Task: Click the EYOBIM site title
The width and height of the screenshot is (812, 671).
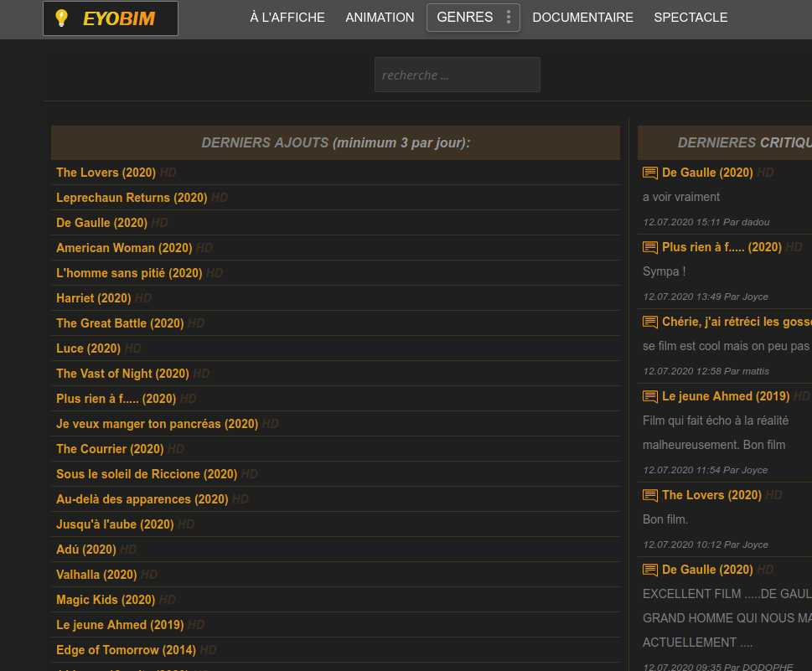Action: (119, 18)
